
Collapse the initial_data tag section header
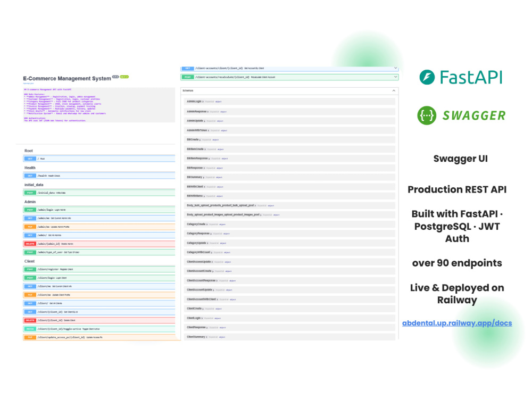click(x=34, y=185)
